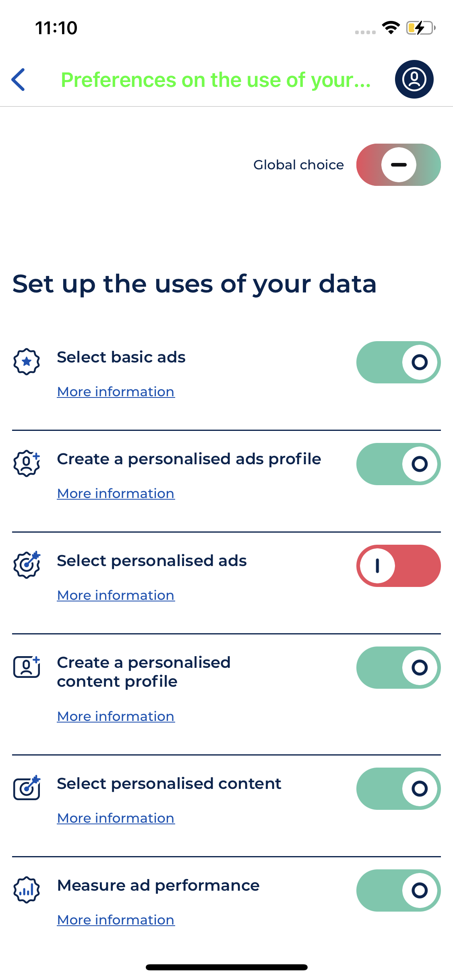453x980 pixels.
Task: Turn off Select personalised content switch
Action: pos(398,789)
